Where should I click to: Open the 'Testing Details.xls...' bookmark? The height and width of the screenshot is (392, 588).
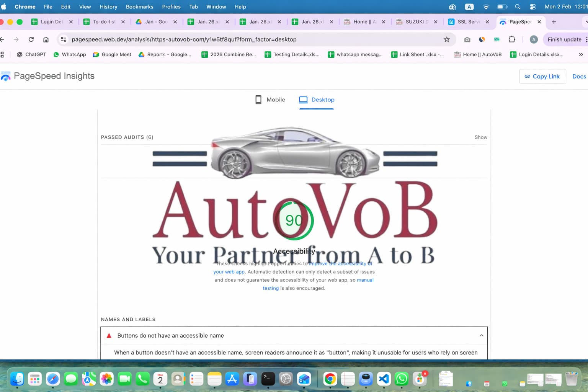tap(292, 55)
